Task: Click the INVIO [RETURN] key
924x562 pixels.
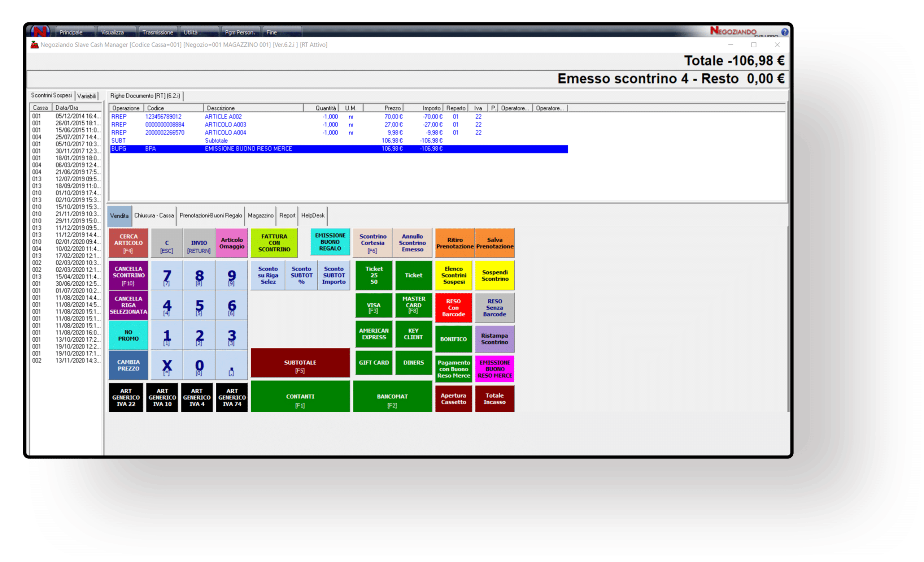Action: (199, 243)
